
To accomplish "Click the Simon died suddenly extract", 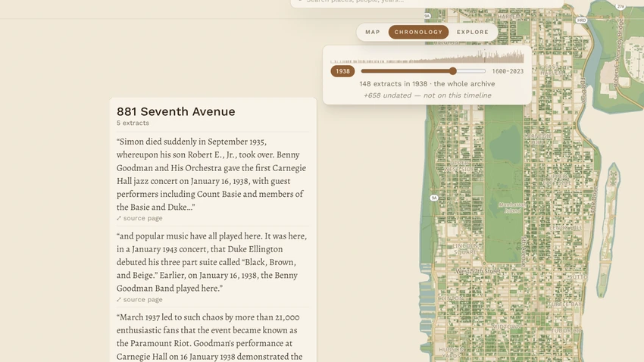I will (x=212, y=174).
